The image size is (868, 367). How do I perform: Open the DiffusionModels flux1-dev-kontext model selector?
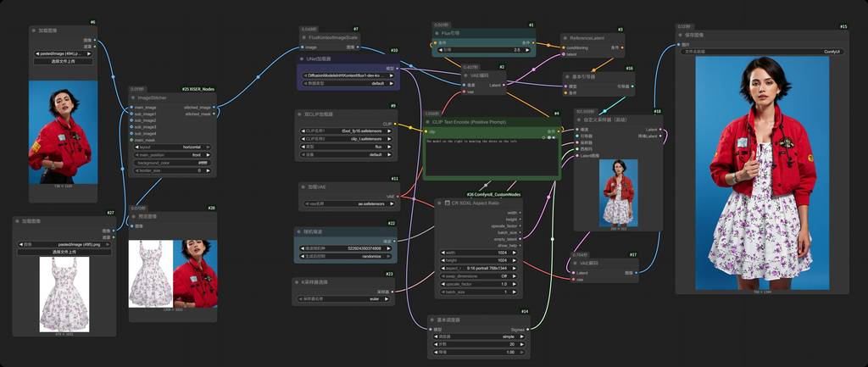pyautogui.click(x=348, y=75)
